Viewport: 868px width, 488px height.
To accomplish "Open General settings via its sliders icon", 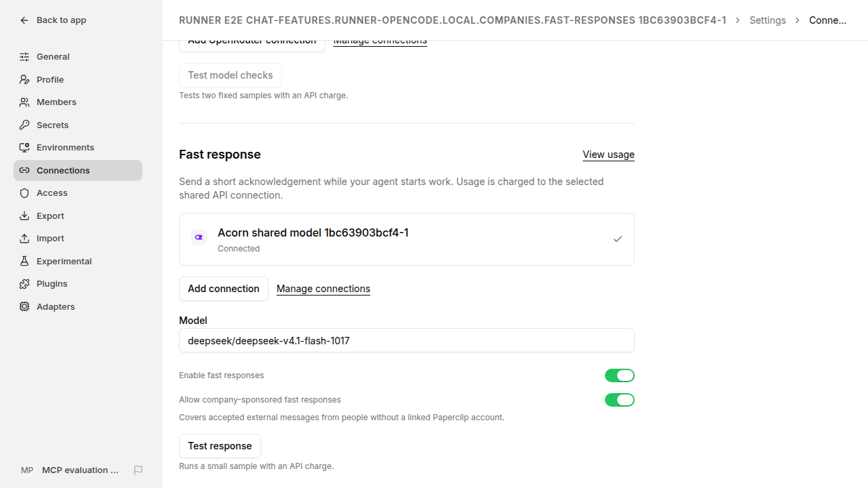I will pyautogui.click(x=24, y=57).
